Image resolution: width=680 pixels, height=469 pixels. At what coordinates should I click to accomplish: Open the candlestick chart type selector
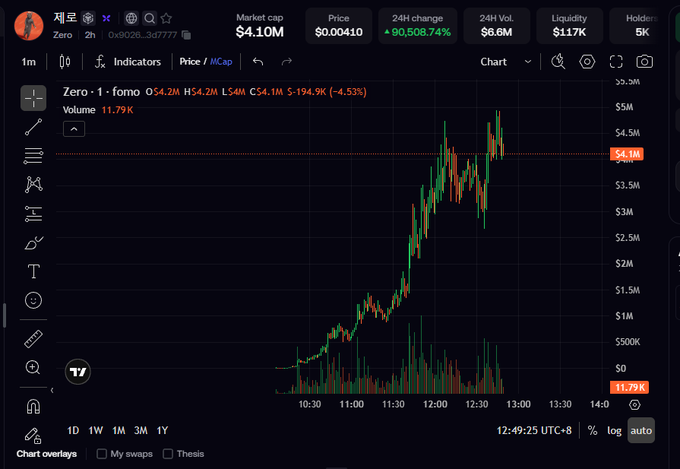tap(65, 62)
